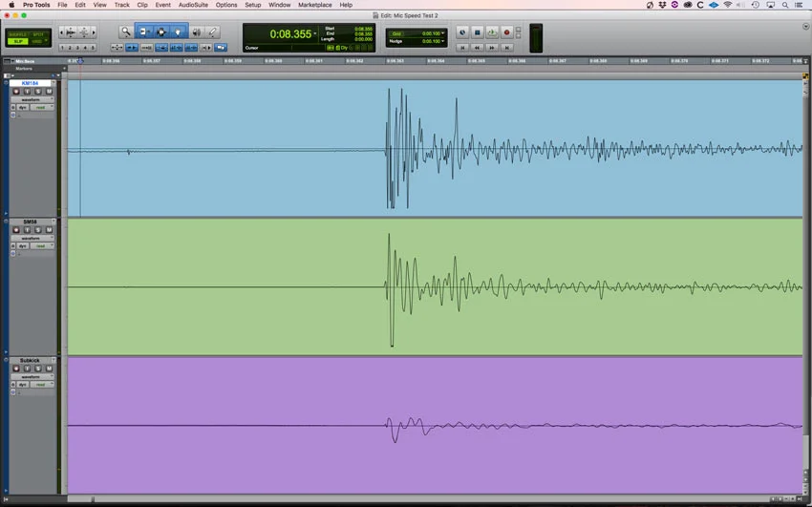The height and width of the screenshot is (507, 812).
Task: Open SM58 track view selector (waveform)
Action: coord(32,238)
